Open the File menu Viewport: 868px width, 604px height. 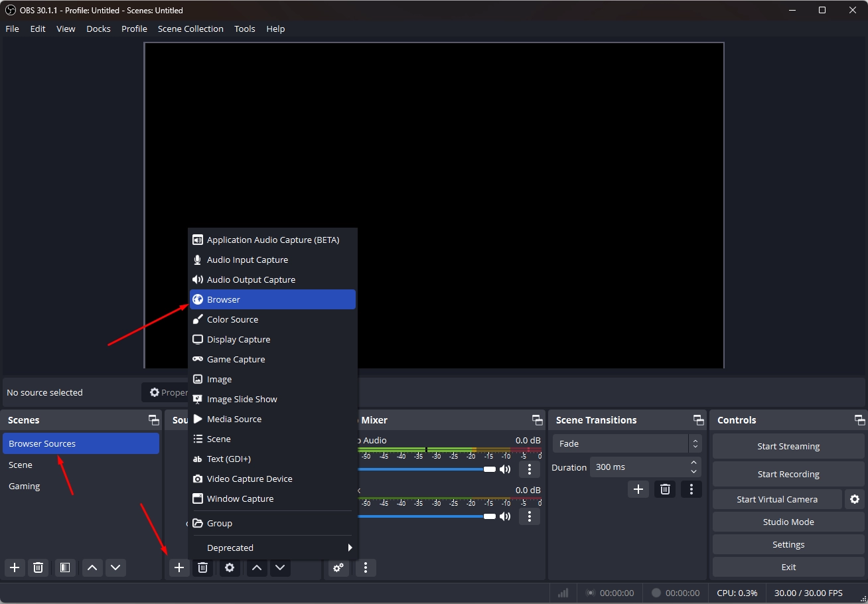click(13, 29)
